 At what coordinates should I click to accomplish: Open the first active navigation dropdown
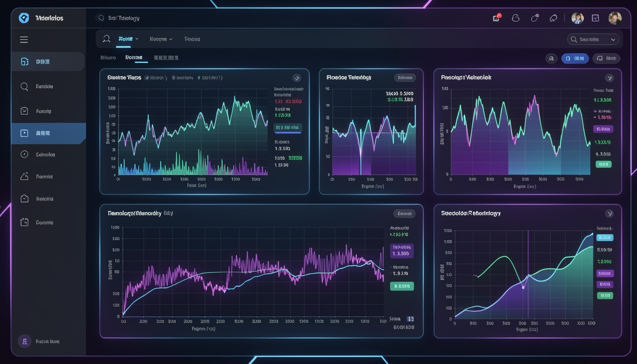coord(128,39)
